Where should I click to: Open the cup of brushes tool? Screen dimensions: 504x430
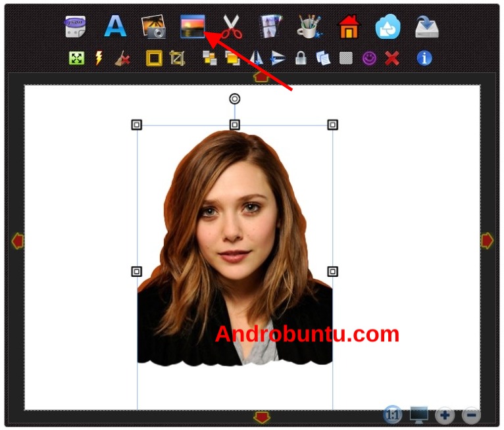pos(309,27)
